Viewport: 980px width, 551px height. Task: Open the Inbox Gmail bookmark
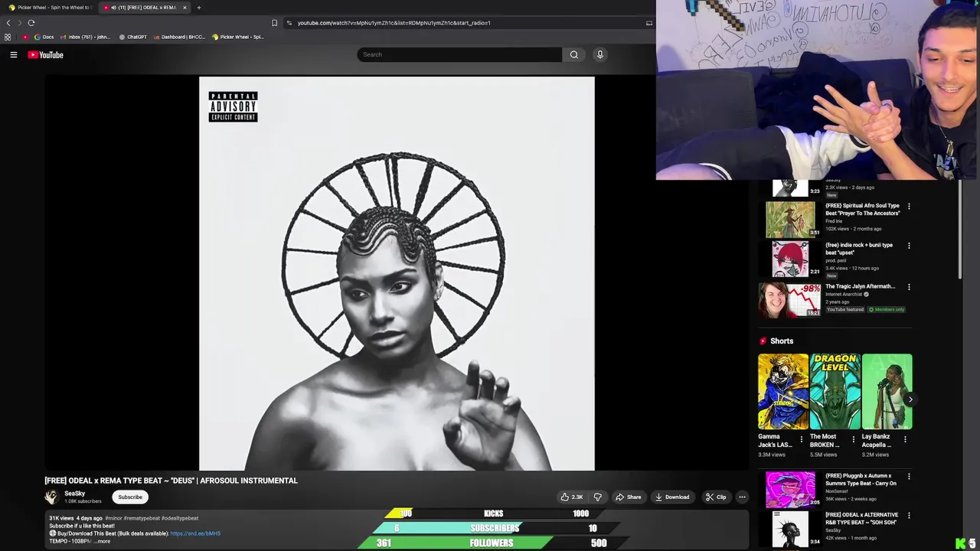(85, 37)
